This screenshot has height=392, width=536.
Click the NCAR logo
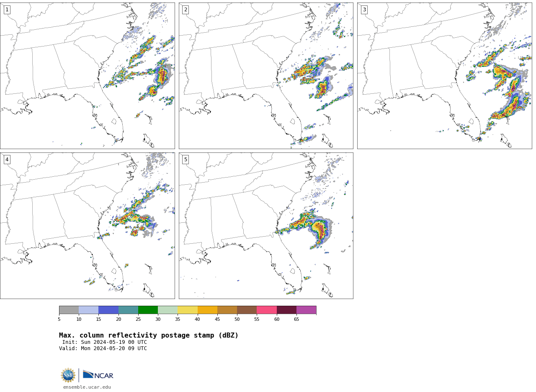98,375
